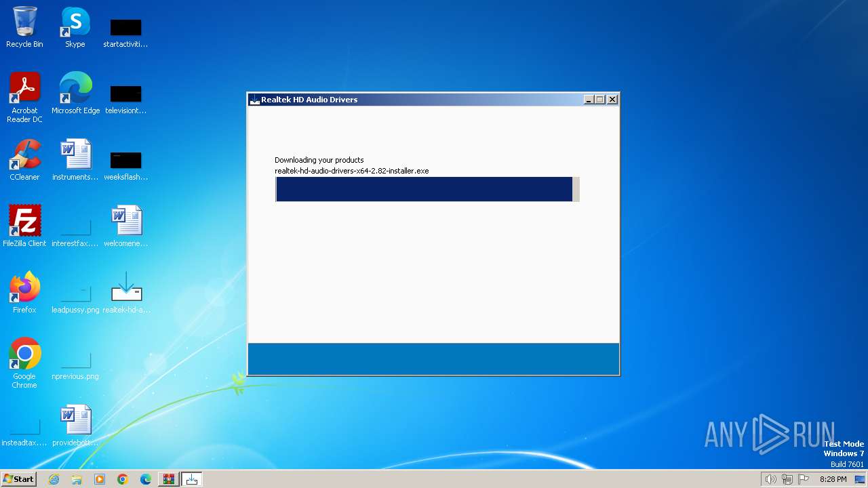Open the network tray icon
Screen dimensions: 868x488
pos(787,479)
